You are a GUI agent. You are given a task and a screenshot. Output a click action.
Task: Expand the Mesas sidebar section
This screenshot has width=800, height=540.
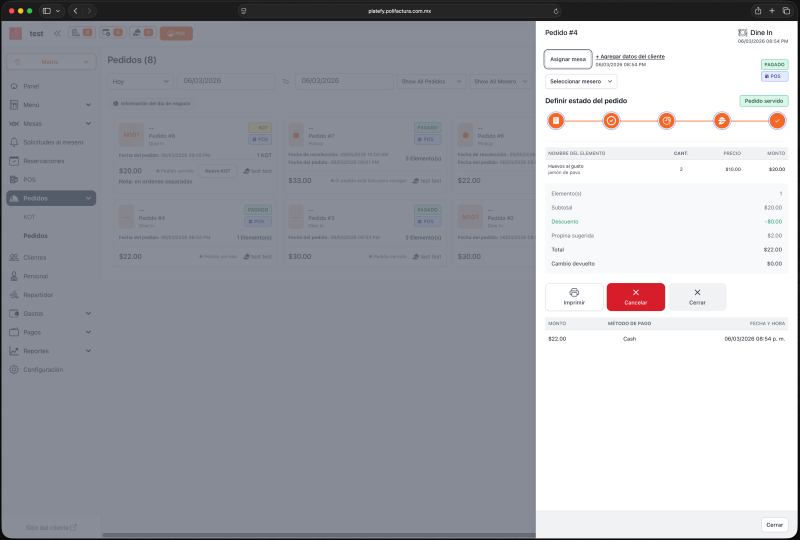[51, 124]
